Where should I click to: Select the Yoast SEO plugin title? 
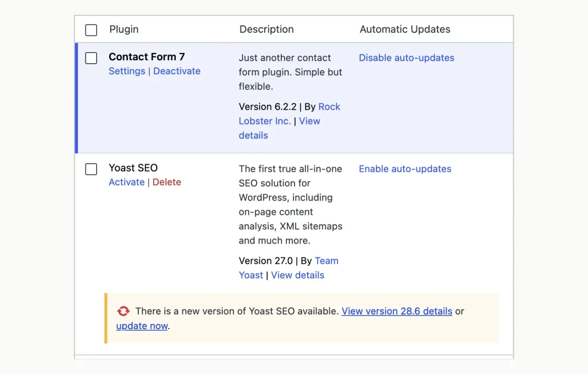tap(133, 168)
